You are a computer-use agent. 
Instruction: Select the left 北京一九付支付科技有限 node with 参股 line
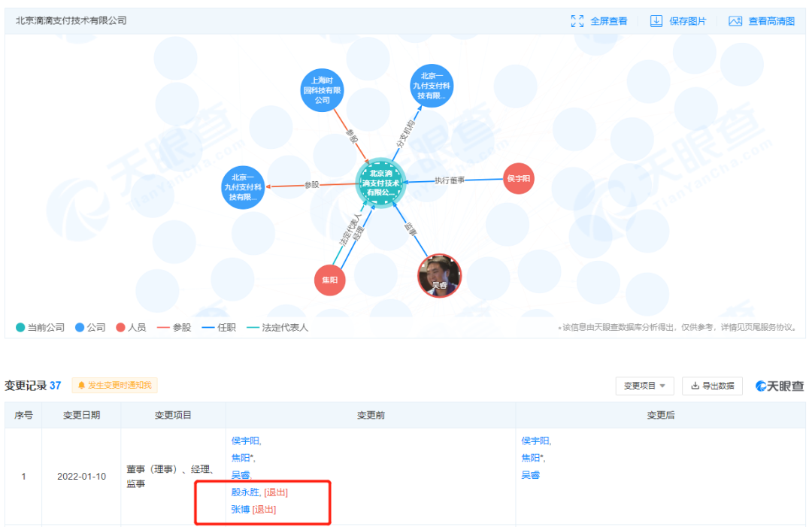click(243, 187)
